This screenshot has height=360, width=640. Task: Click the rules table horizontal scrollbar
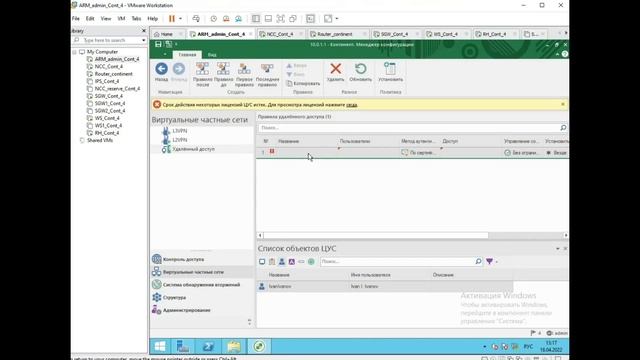tap(376, 236)
